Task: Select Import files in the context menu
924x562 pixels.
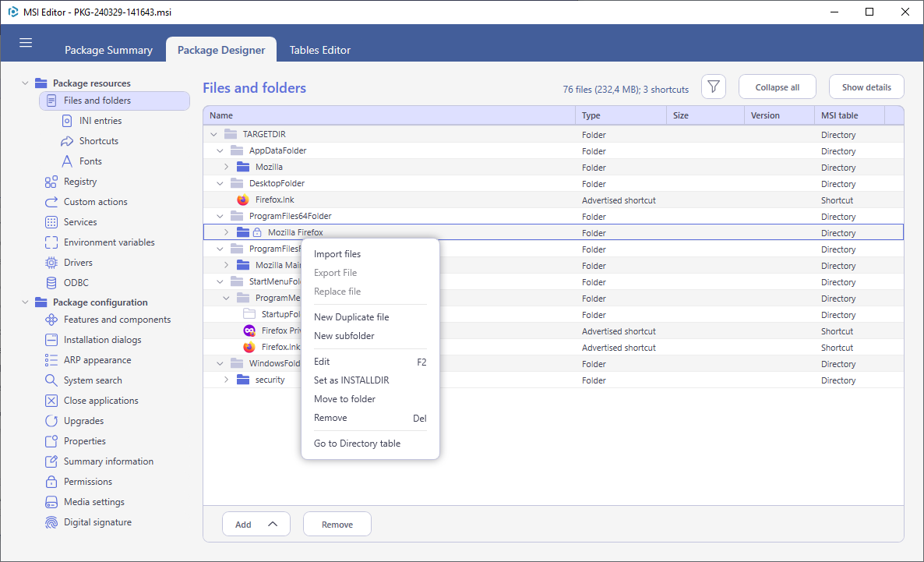Action: (x=337, y=254)
